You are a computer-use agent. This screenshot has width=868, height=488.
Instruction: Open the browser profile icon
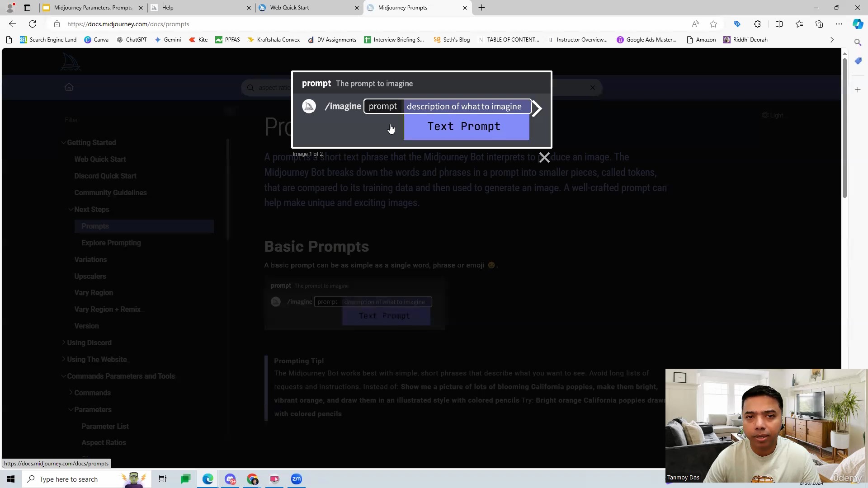(10, 8)
